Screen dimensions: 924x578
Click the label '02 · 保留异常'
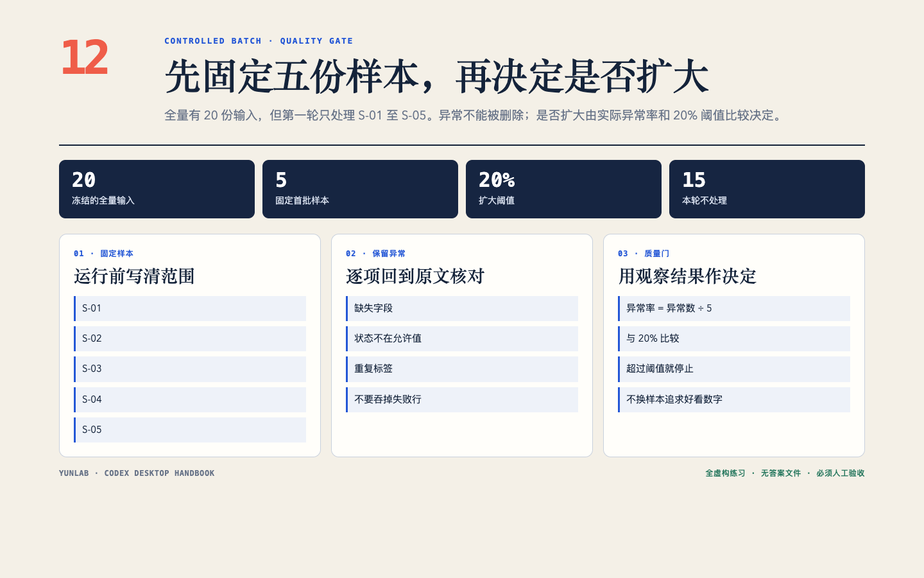coord(375,254)
